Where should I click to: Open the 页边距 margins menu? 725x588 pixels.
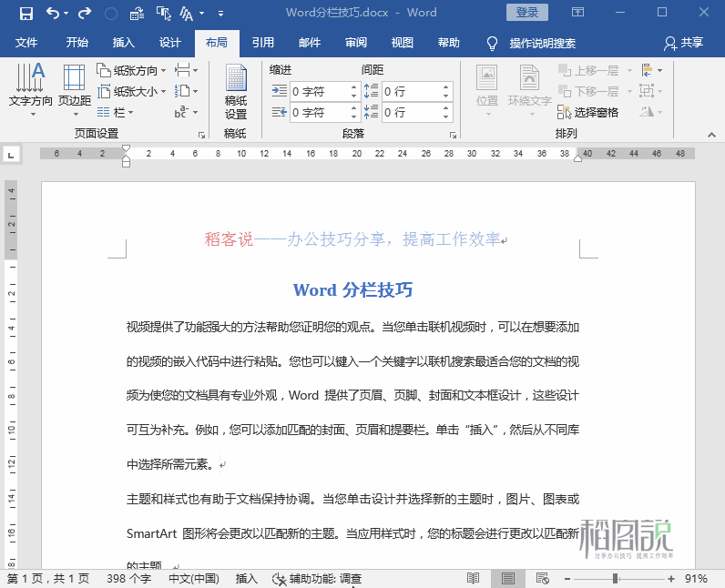click(75, 89)
